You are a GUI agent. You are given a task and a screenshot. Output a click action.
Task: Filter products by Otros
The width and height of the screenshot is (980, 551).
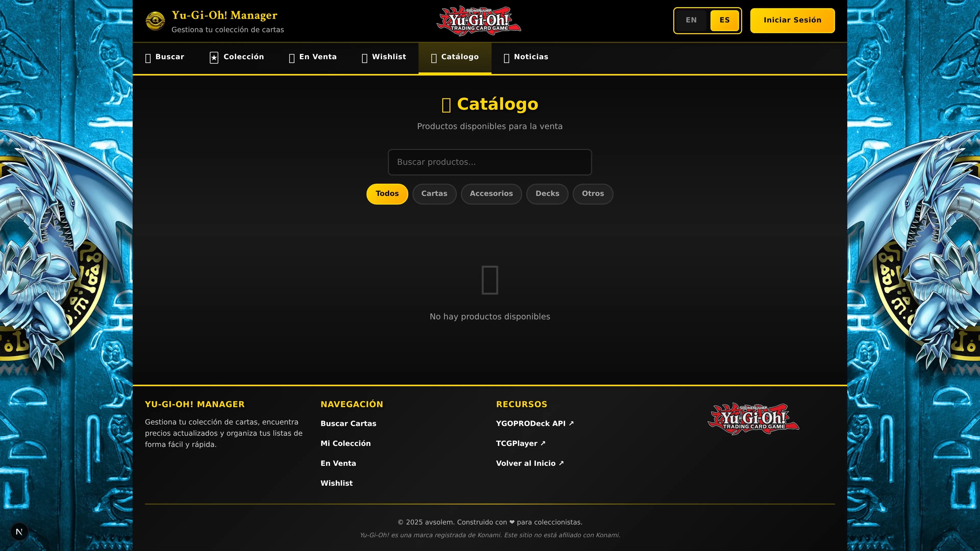593,194
